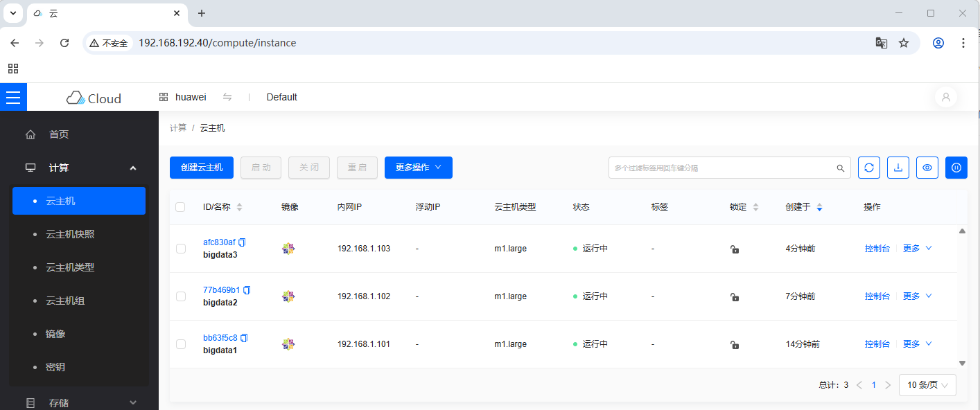Toggle the hamburger sidebar menu button
Image resolution: width=980 pixels, height=410 pixels.
(13, 98)
